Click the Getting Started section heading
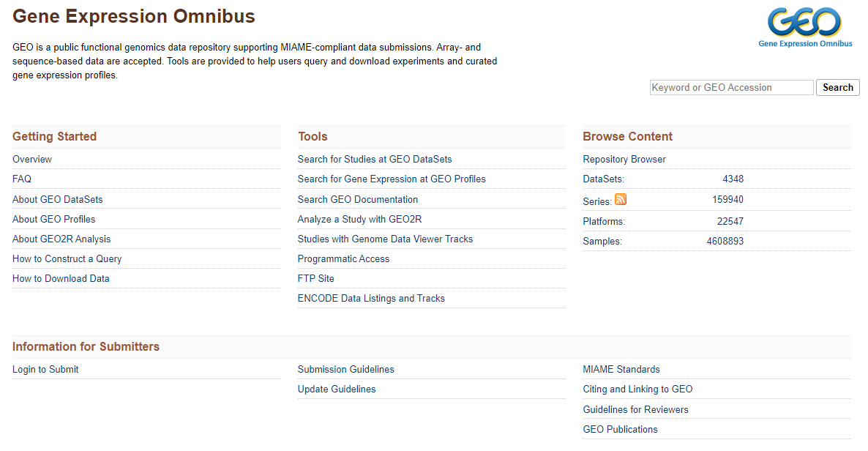Viewport: 868px width, 451px height. pos(54,137)
